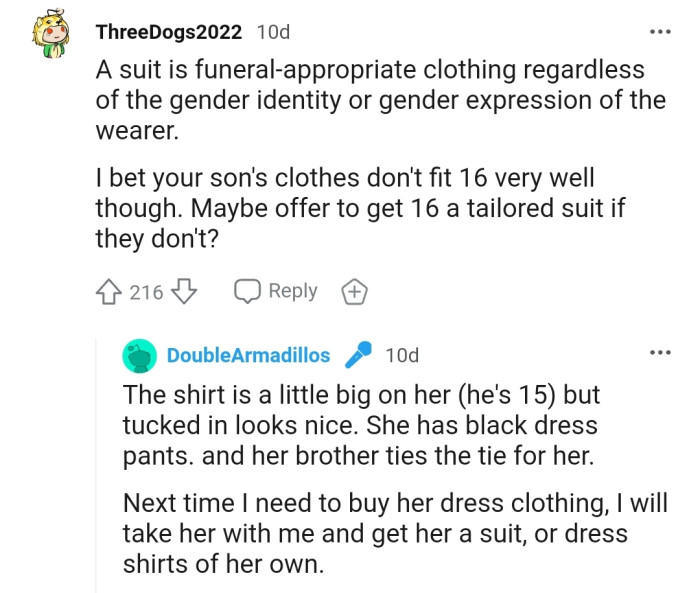Click the blue microphone OP icon

(357, 355)
